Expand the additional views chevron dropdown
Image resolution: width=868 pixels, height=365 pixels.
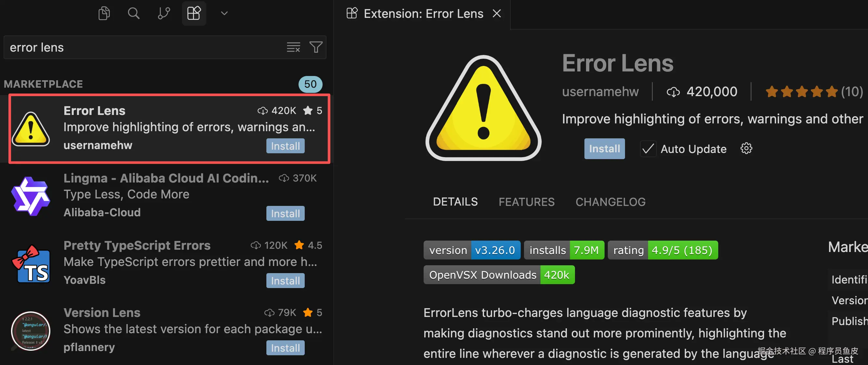click(224, 13)
